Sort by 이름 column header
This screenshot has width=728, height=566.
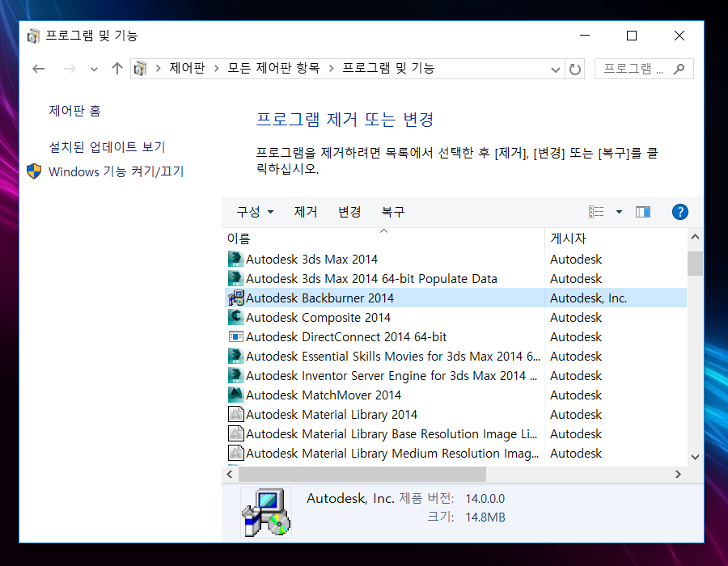point(383,238)
